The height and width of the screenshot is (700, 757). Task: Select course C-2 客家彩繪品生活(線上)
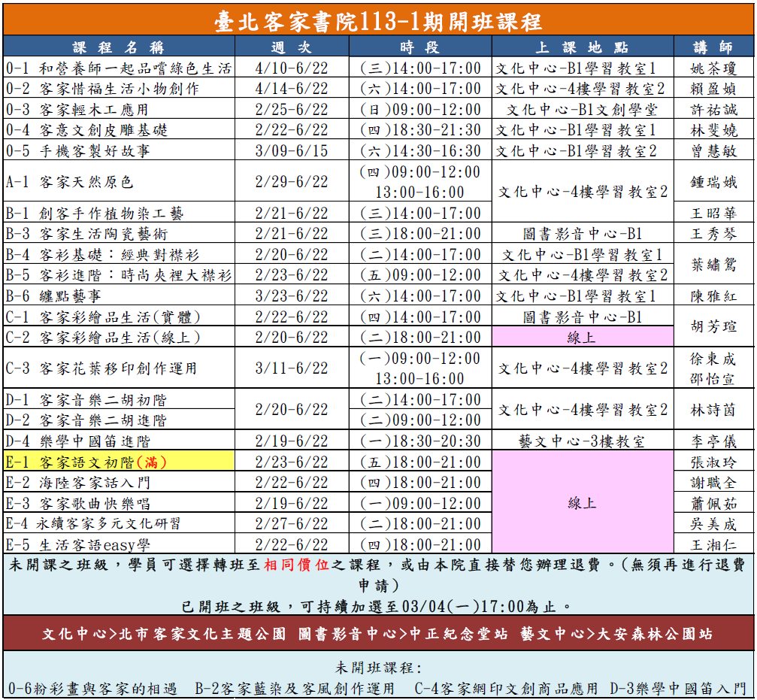point(103,337)
